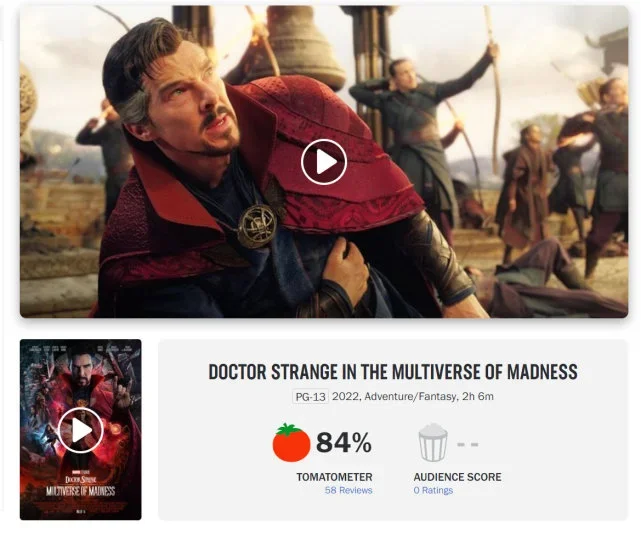Play the trailer in the large hero image

(324, 162)
